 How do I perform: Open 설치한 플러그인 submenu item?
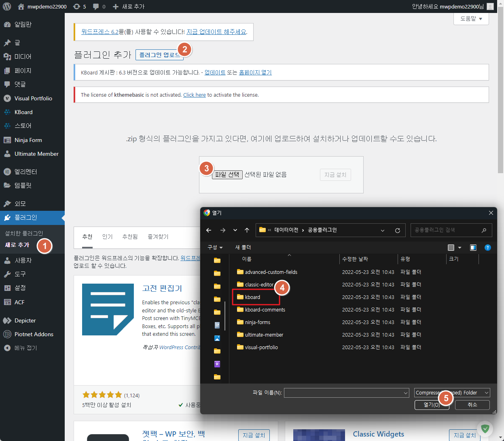[x=24, y=233]
